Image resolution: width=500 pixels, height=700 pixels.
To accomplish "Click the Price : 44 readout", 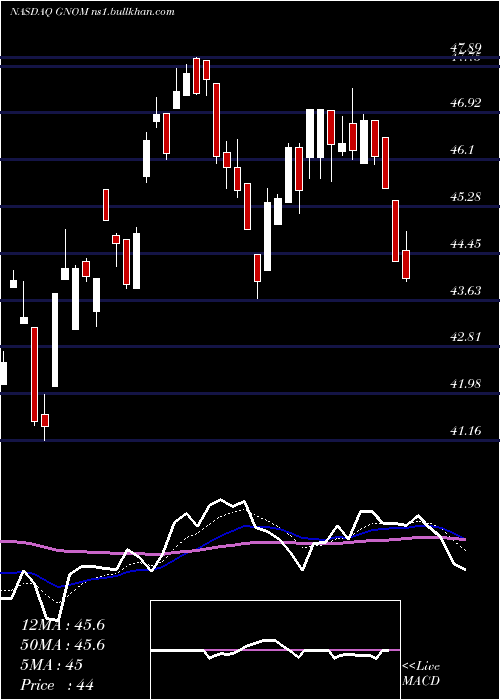I will point(57,685).
